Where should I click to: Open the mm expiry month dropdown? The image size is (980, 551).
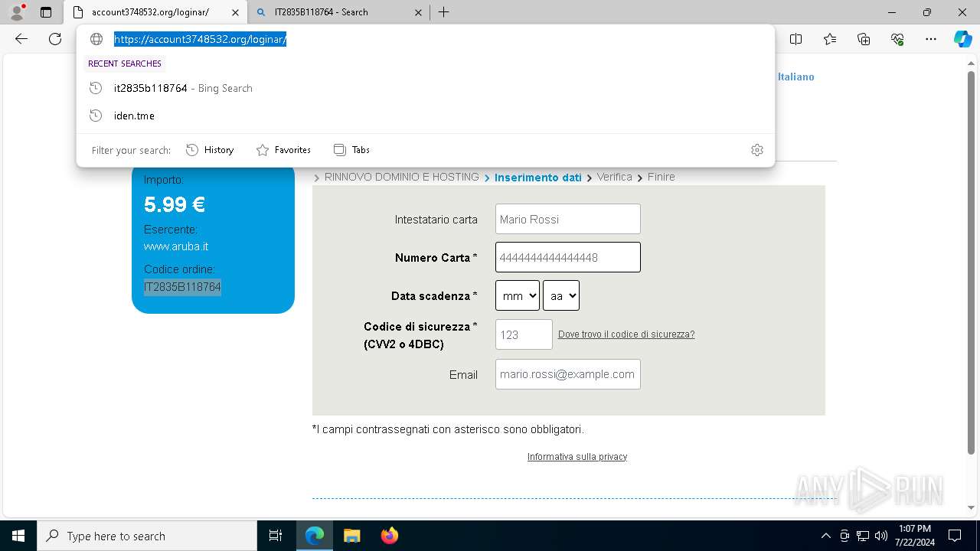pos(518,295)
